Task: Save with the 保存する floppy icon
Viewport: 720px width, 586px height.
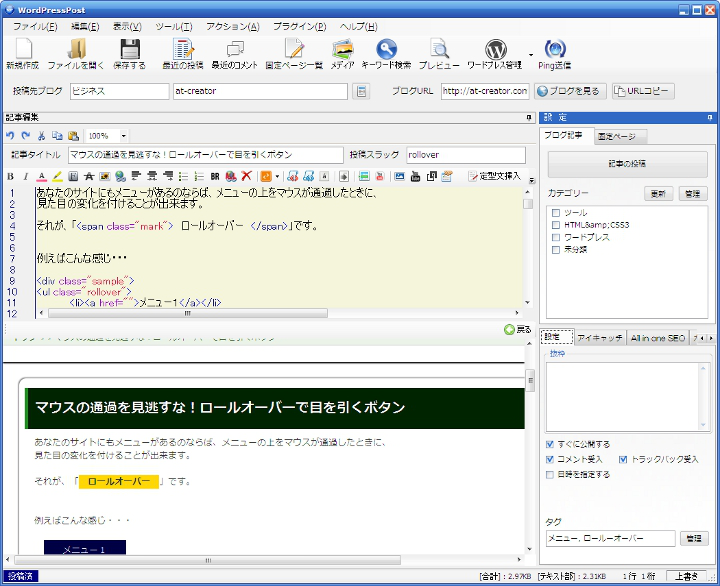Action: 129,49
